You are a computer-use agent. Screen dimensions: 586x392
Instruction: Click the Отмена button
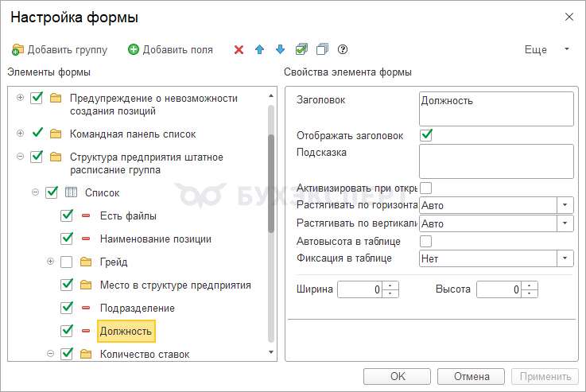click(x=472, y=377)
